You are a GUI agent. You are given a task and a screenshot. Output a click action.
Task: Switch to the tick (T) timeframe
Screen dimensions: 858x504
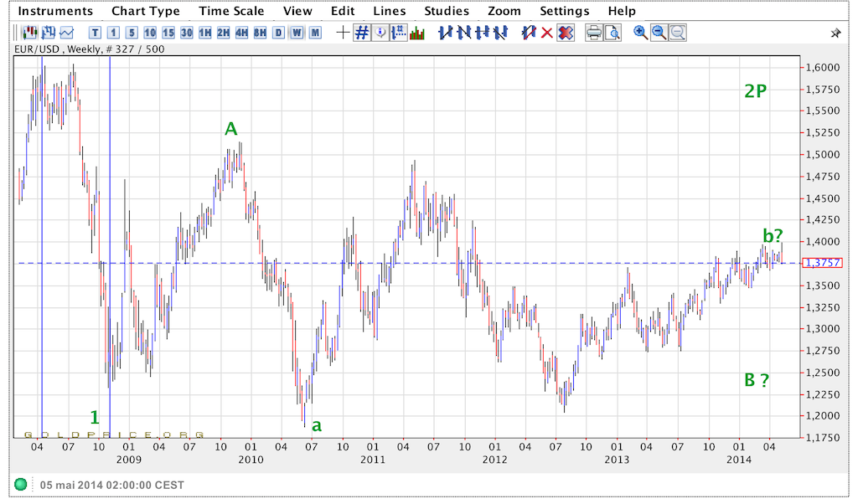coord(96,33)
